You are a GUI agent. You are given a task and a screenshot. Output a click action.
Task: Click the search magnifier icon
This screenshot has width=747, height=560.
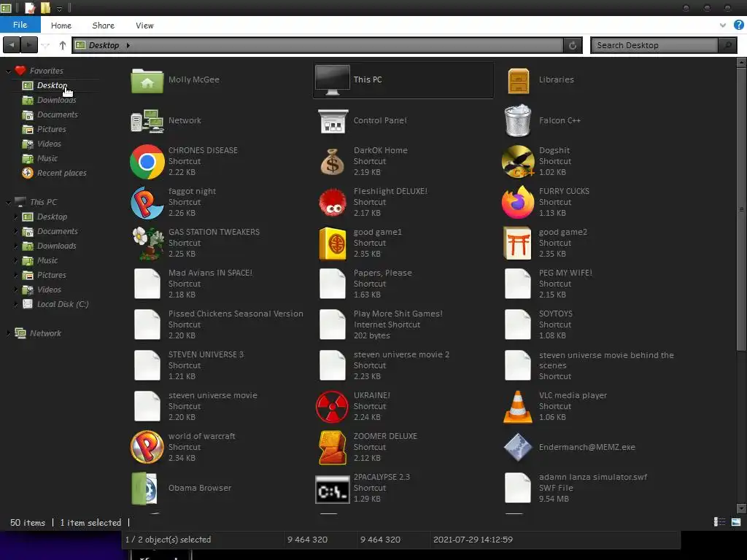[727, 45]
